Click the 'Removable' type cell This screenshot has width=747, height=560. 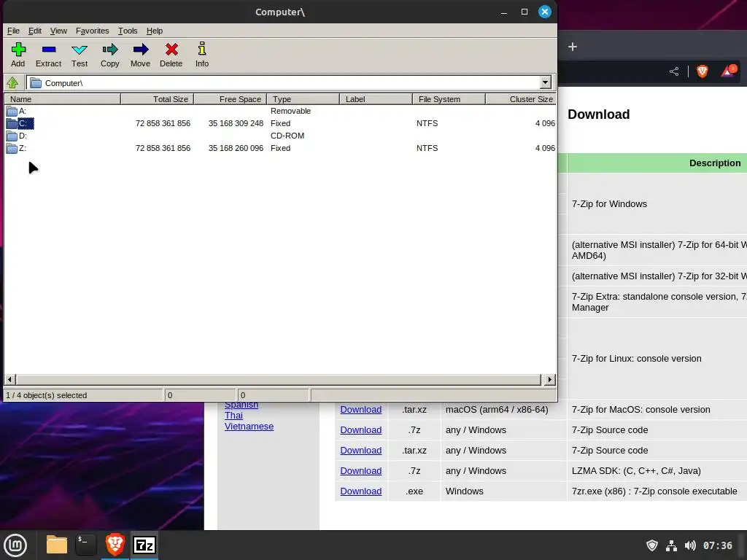pyautogui.click(x=290, y=111)
